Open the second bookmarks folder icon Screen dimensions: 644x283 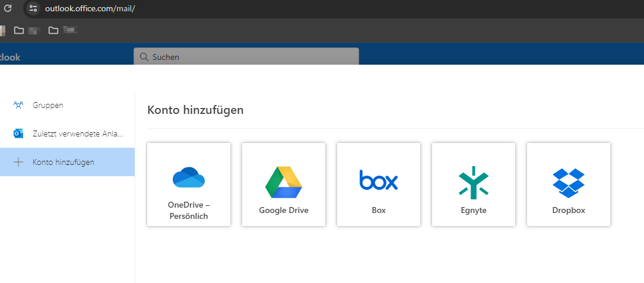tap(53, 30)
